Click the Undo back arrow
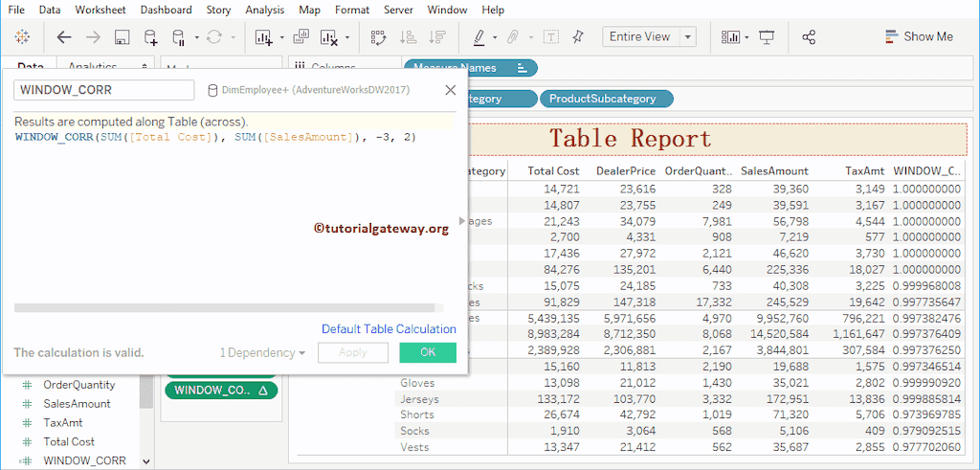 tap(64, 37)
